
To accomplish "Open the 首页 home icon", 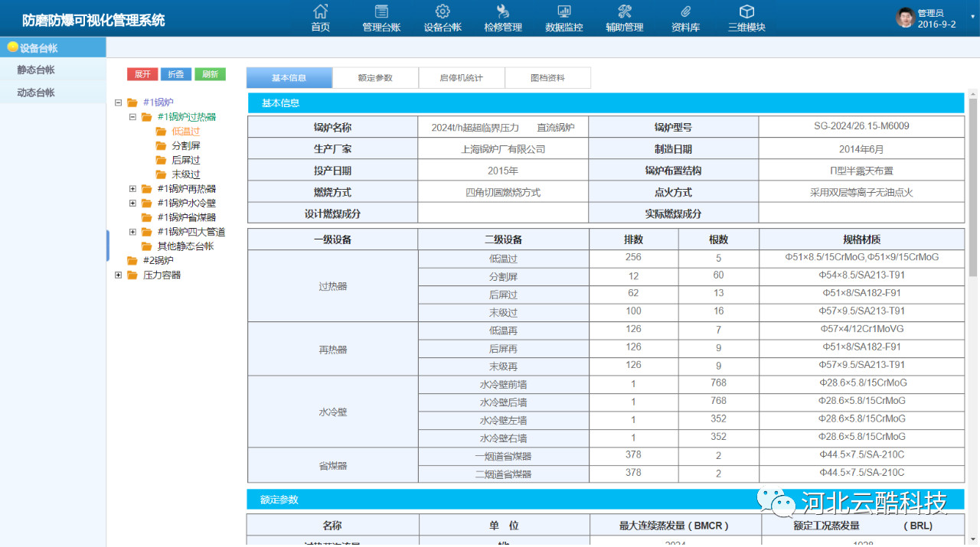I will (320, 12).
